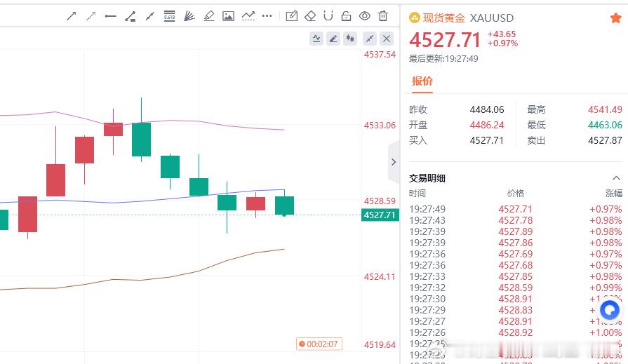Click the 现货黄金 XAUUSD title

pos(468,18)
